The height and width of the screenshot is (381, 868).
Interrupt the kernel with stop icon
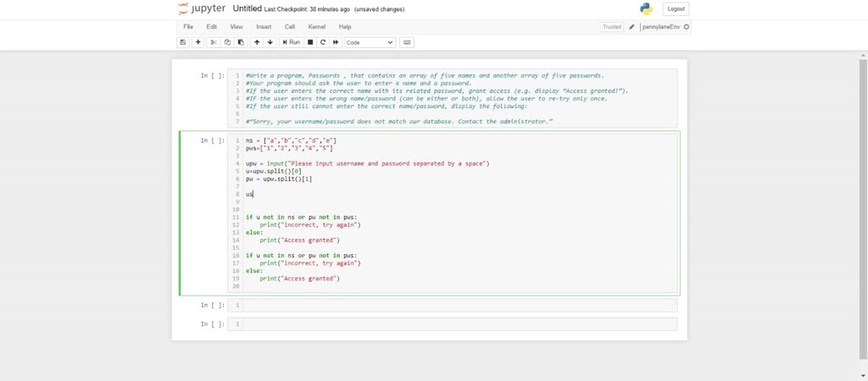[x=310, y=42]
